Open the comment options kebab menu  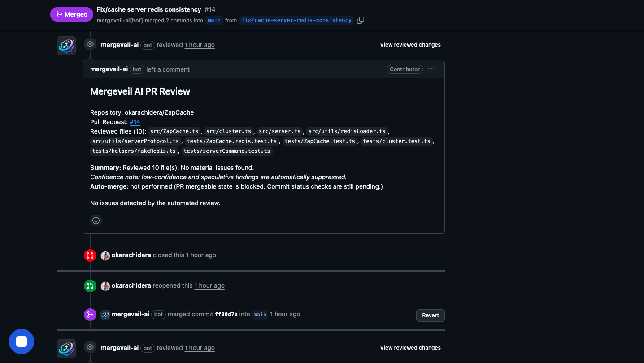(x=431, y=69)
